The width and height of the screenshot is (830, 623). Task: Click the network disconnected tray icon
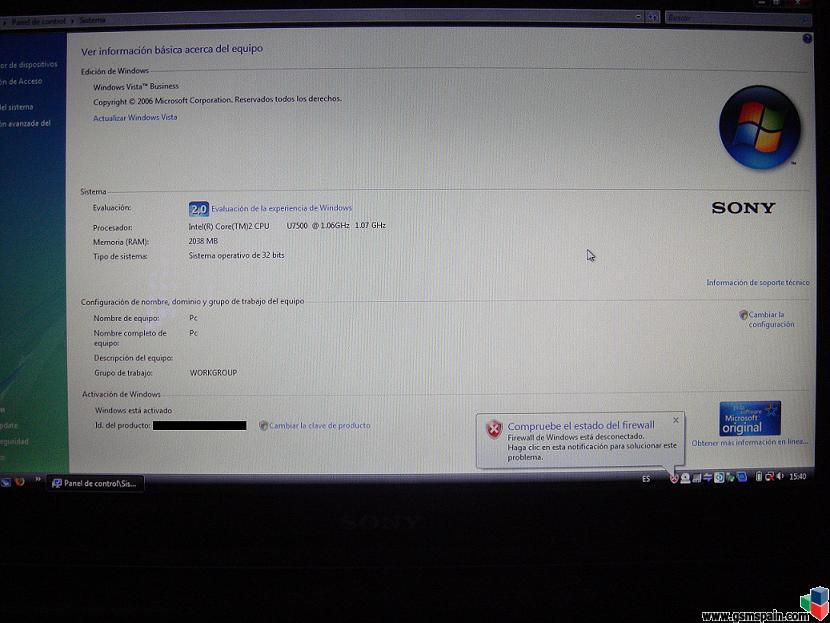tap(769, 476)
